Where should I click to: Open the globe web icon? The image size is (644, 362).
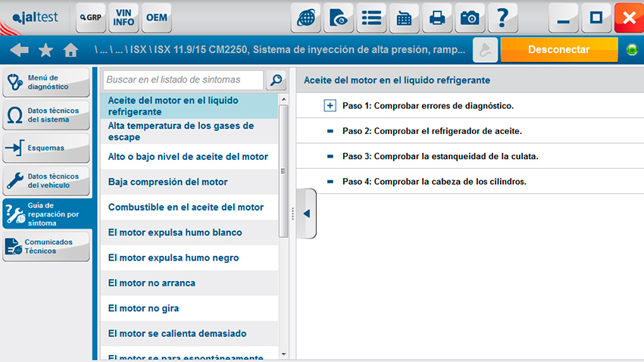tap(305, 17)
